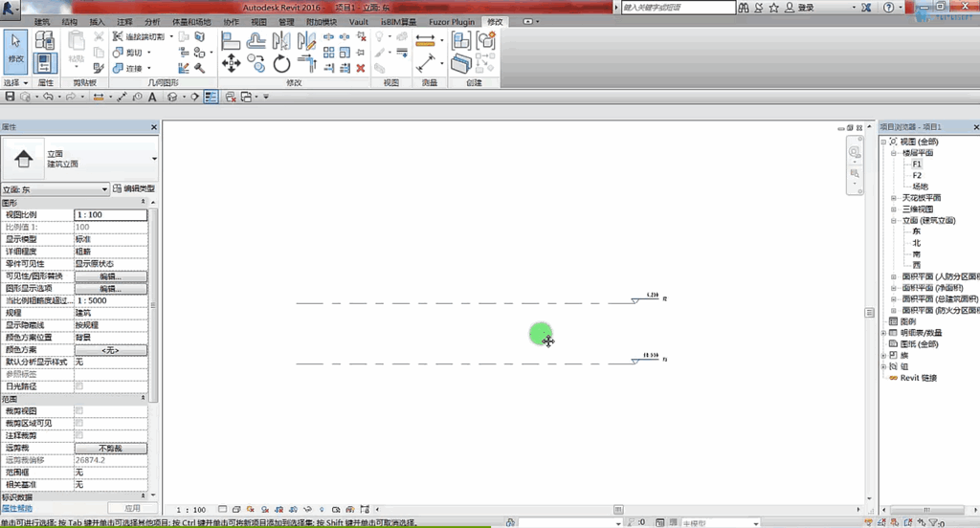This screenshot has height=528, width=980.
Task: Click the Array tool icon
Action: tap(329, 53)
